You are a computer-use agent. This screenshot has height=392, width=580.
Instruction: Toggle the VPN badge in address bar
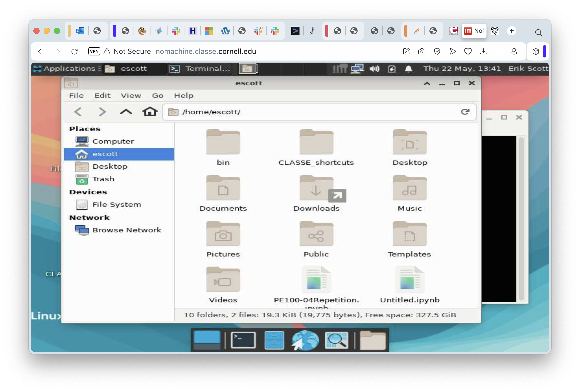click(94, 51)
